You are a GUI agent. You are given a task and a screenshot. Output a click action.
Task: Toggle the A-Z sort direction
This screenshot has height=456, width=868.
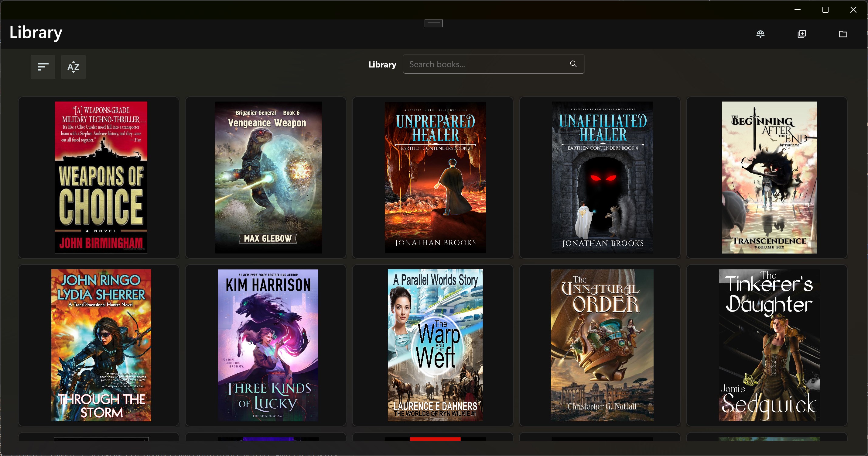click(x=73, y=67)
